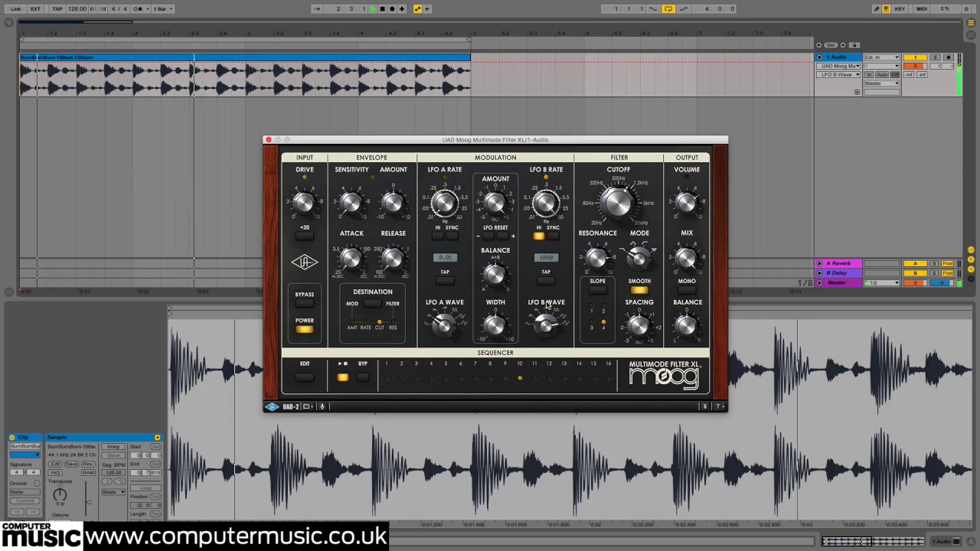Click the sequencer EDIT button
Image resolution: width=980 pixels, height=551 pixels.
pos(305,377)
